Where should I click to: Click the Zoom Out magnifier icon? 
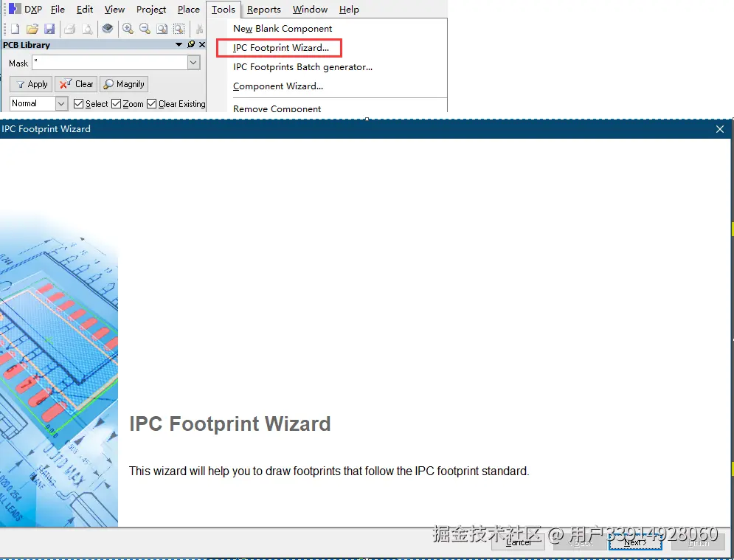click(145, 29)
